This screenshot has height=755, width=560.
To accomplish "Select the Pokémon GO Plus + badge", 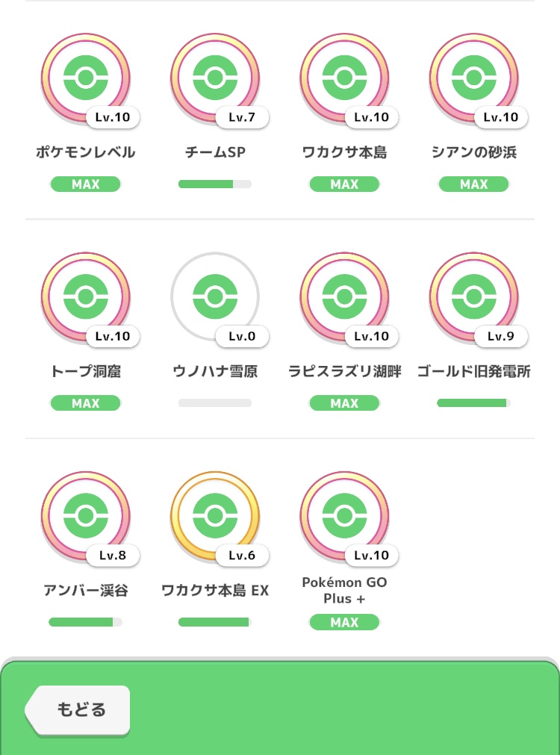I will coord(344,515).
